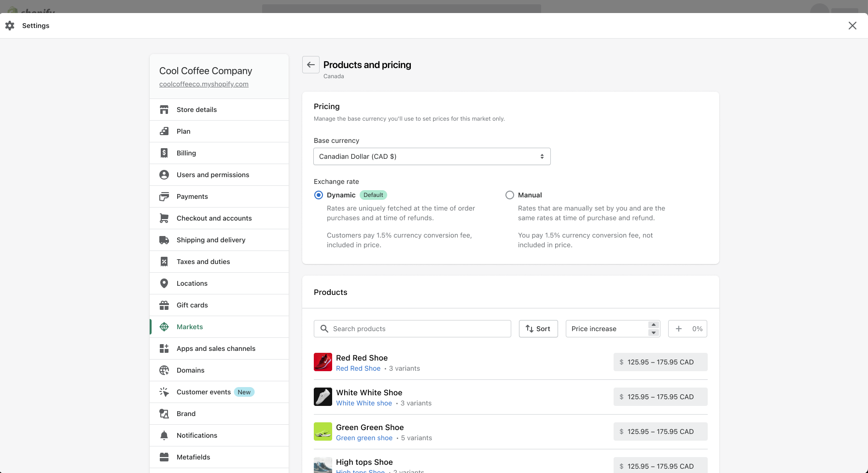Click the Locations pin icon
The image size is (868, 473).
(x=164, y=283)
